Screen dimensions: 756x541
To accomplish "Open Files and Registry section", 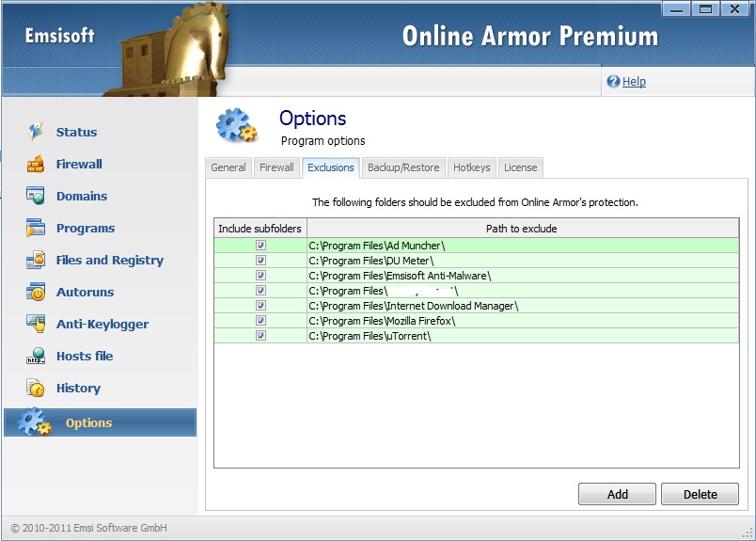I will coord(109,260).
